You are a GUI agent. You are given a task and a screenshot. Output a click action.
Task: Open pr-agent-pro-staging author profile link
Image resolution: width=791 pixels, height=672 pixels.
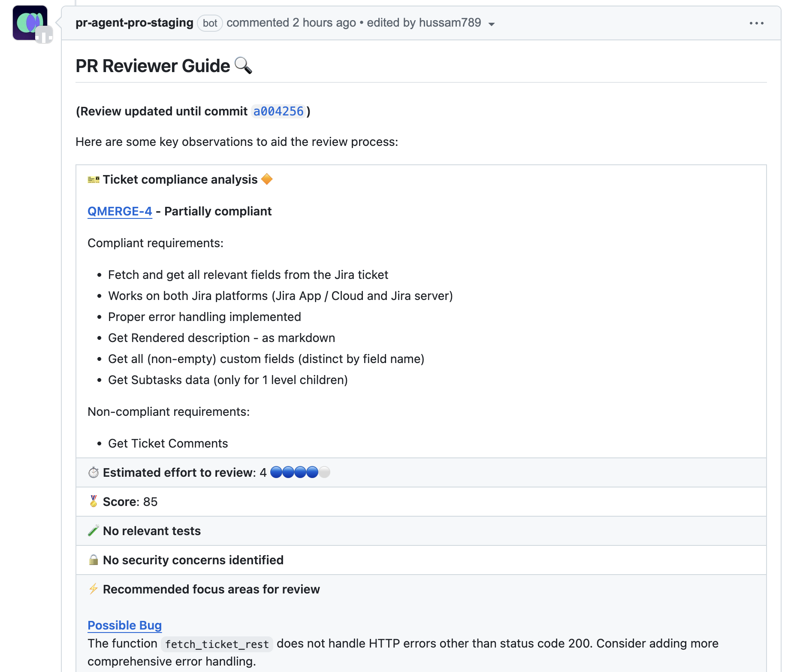(134, 23)
